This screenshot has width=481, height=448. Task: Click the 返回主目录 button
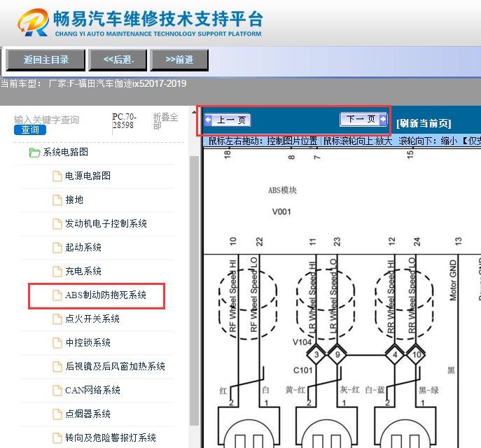pyautogui.click(x=46, y=59)
